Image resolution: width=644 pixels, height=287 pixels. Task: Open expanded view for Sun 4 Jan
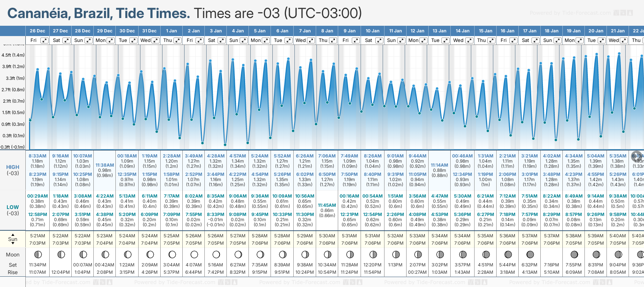pyautogui.click(x=244, y=40)
